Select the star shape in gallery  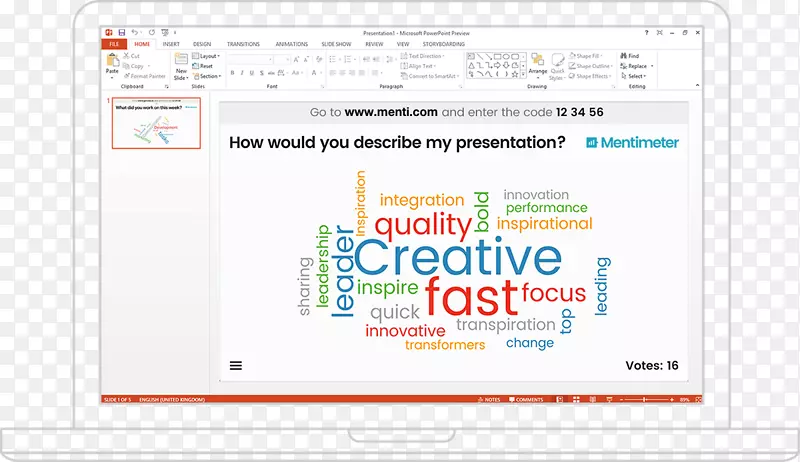pos(515,74)
